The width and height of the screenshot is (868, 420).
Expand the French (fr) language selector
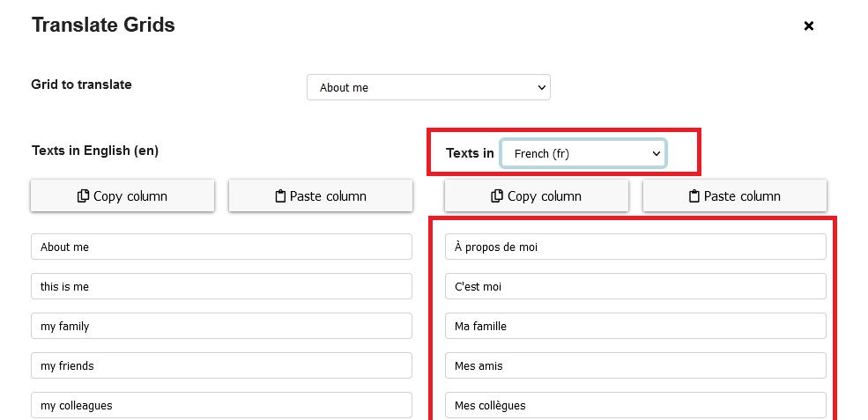pos(583,153)
